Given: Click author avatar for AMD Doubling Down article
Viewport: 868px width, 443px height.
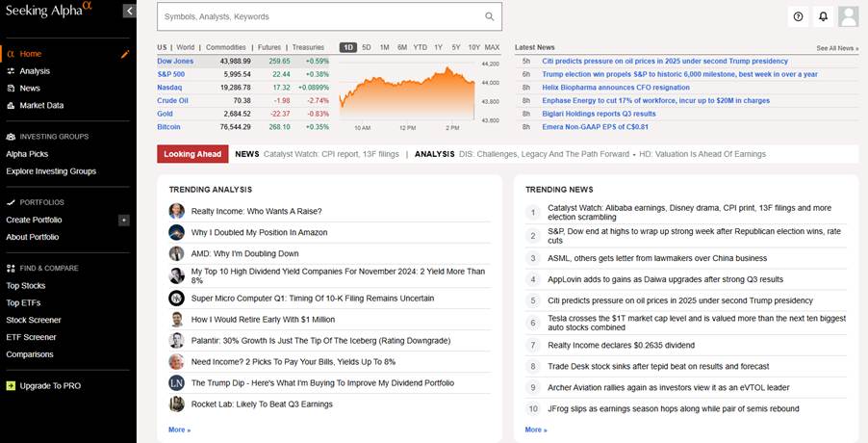Looking at the screenshot, I should pyautogui.click(x=177, y=253).
